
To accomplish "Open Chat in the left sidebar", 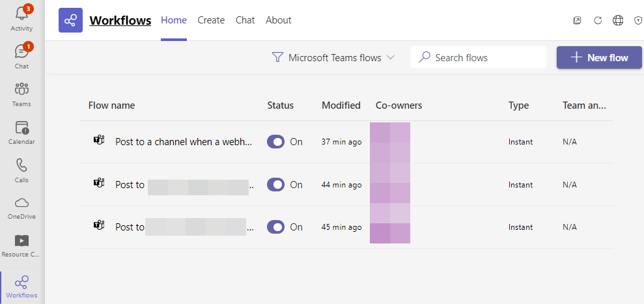I will point(21,56).
